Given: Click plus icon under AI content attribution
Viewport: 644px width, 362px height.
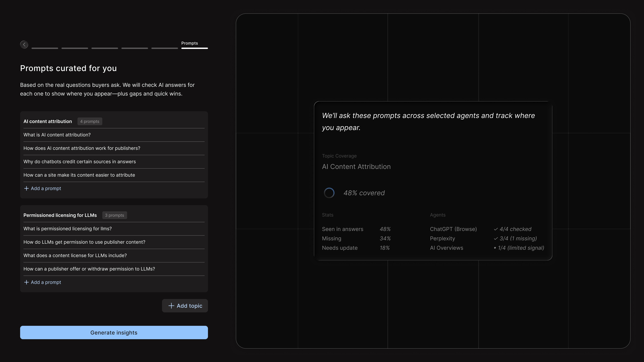Looking at the screenshot, I should pyautogui.click(x=26, y=188).
